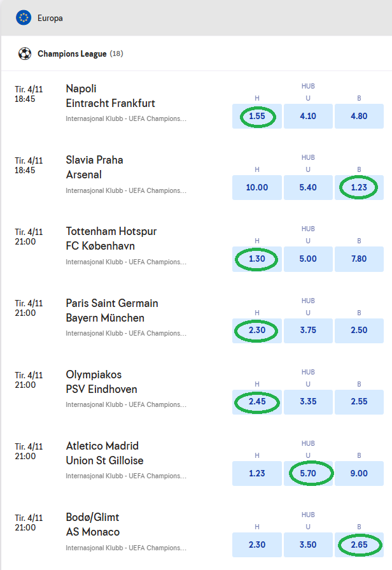This screenshot has width=392, height=570.
Task: Pick the 5.70 draw for Atletico Madrid
Action: click(x=308, y=473)
